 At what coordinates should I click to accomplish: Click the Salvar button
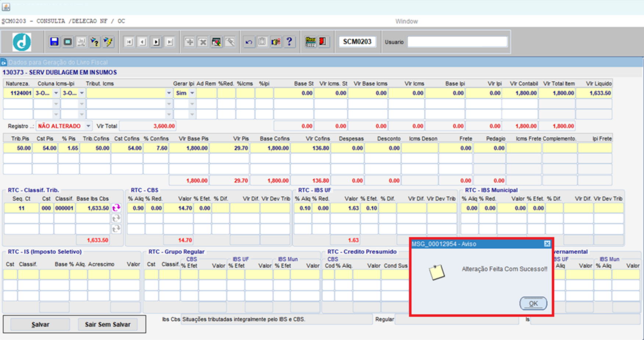(40, 325)
